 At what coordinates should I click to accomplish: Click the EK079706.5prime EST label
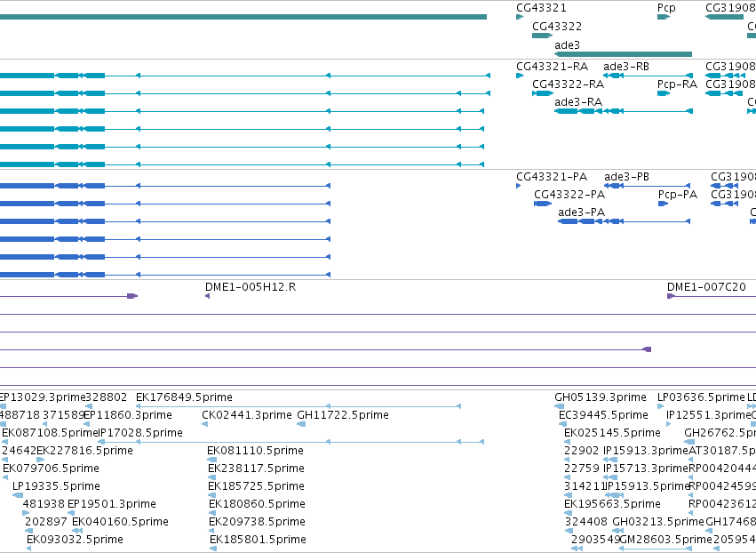tap(52, 469)
